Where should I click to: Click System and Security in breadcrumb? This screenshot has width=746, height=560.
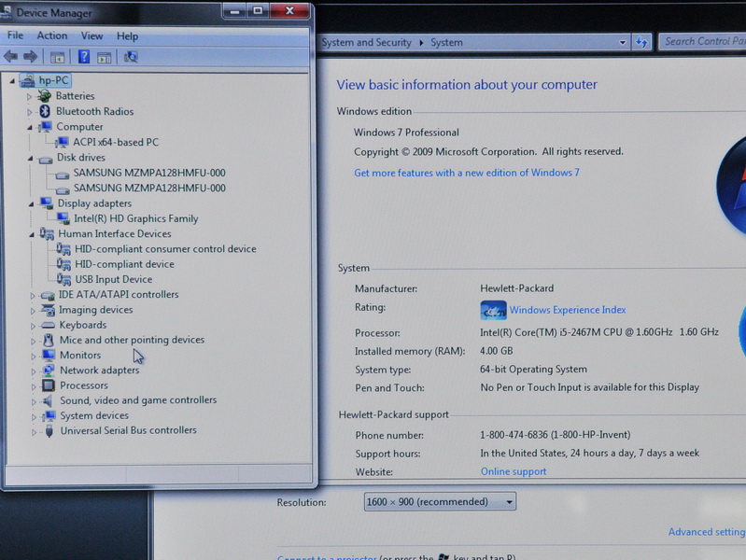click(x=366, y=42)
